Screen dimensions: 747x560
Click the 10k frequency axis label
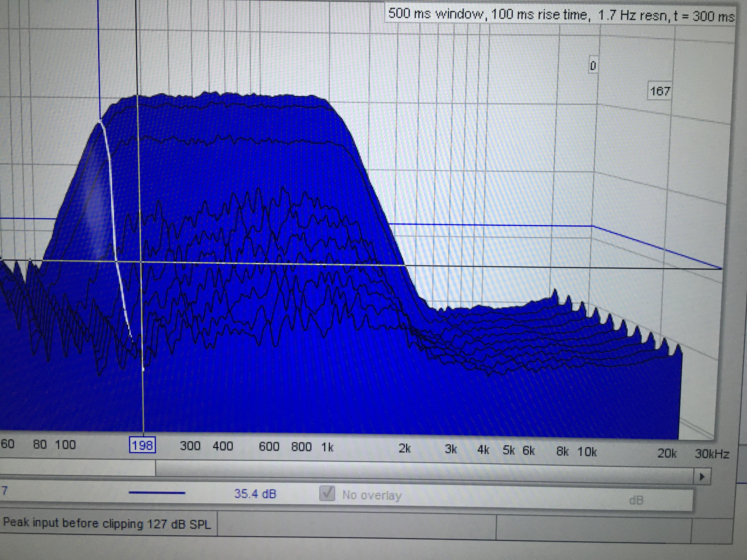(x=587, y=451)
